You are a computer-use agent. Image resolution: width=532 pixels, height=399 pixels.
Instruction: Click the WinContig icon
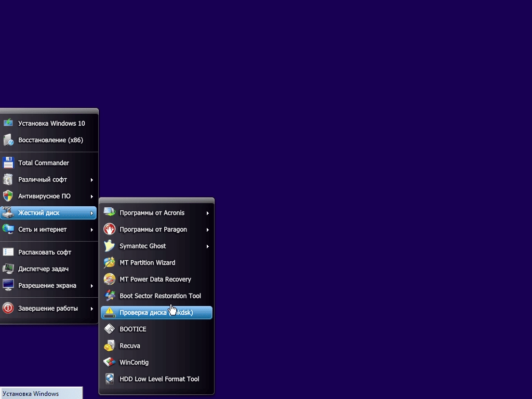point(110,362)
